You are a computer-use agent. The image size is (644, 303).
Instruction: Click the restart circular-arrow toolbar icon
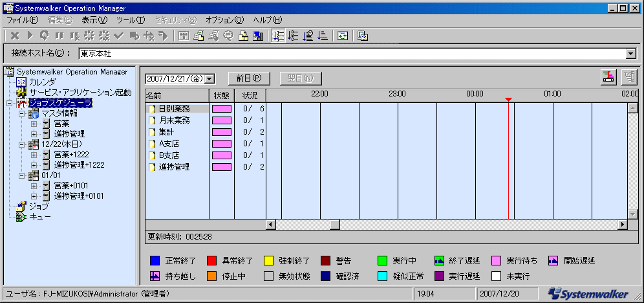click(45, 36)
